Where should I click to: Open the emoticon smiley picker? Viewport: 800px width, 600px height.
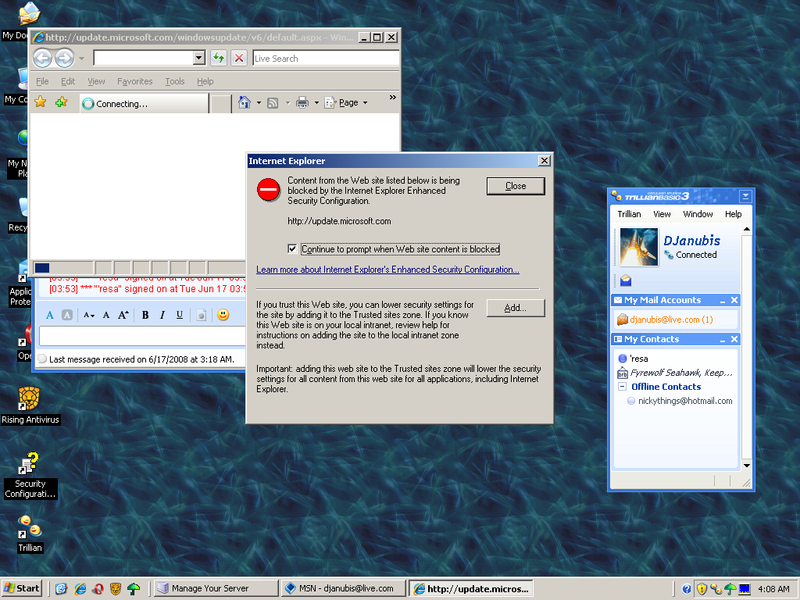pyautogui.click(x=223, y=315)
